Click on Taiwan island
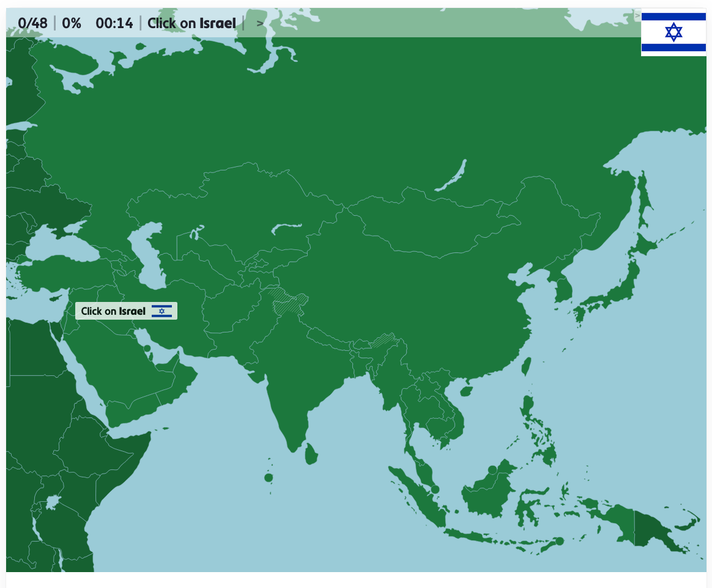Image resolution: width=712 pixels, height=588 pixels. pyautogui.click(x=526, y=367)
